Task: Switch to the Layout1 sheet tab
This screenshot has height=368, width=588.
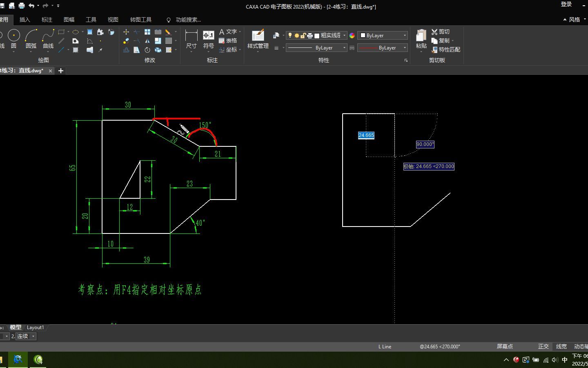Action: coord(36,328)
